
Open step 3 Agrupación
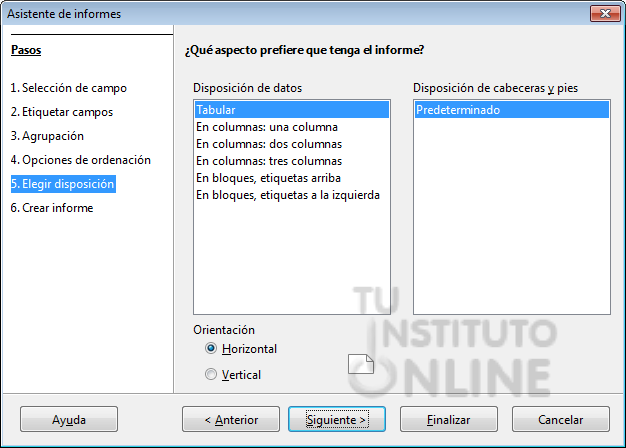click(x=47, y=136)
